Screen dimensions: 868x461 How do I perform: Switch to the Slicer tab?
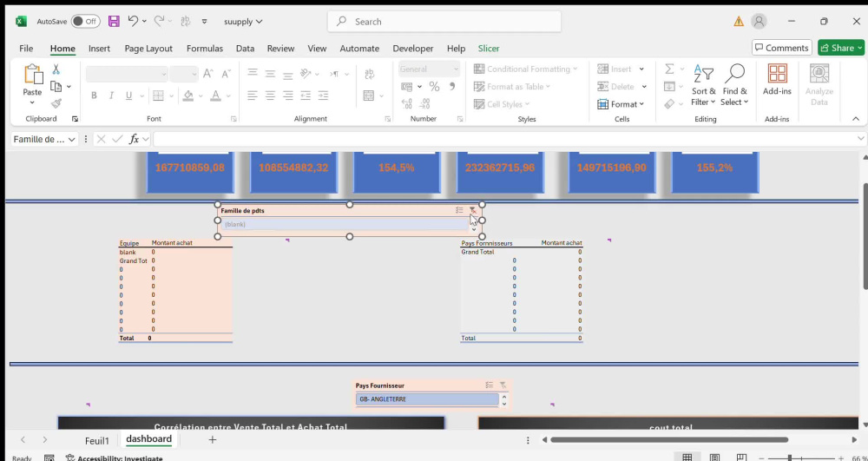489,48
